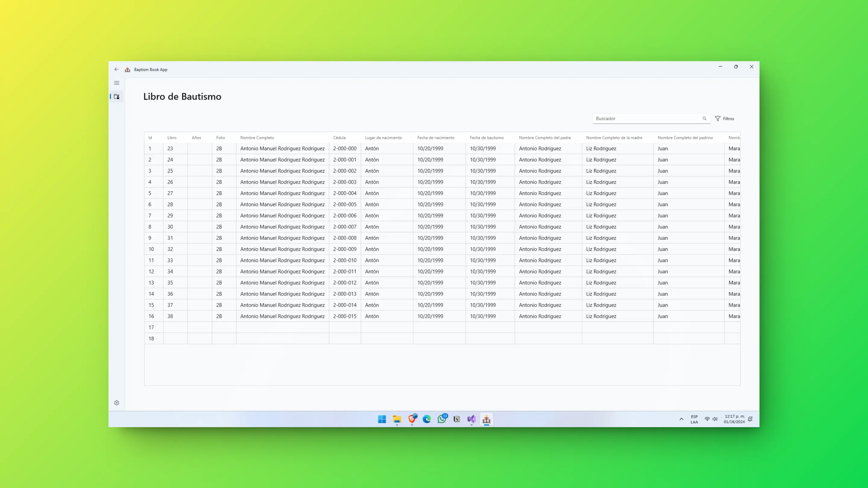Click the back arrow in title bar
This screenshot has width=868, height=488.
117,69
